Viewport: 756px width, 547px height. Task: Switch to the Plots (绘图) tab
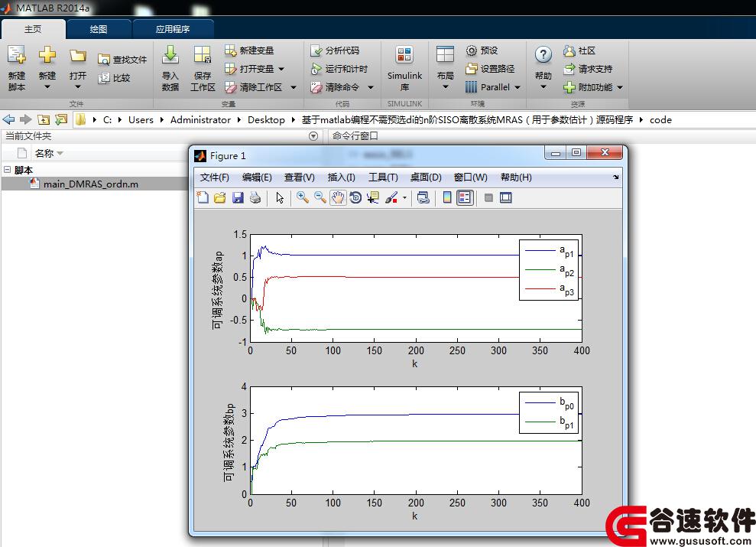(99, 29)
